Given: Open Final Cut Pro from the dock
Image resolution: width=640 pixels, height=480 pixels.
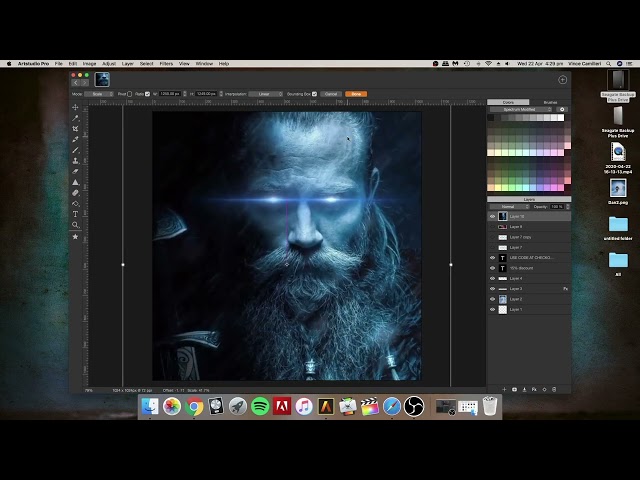Looking at the screenshot, I should click(370, 406).
